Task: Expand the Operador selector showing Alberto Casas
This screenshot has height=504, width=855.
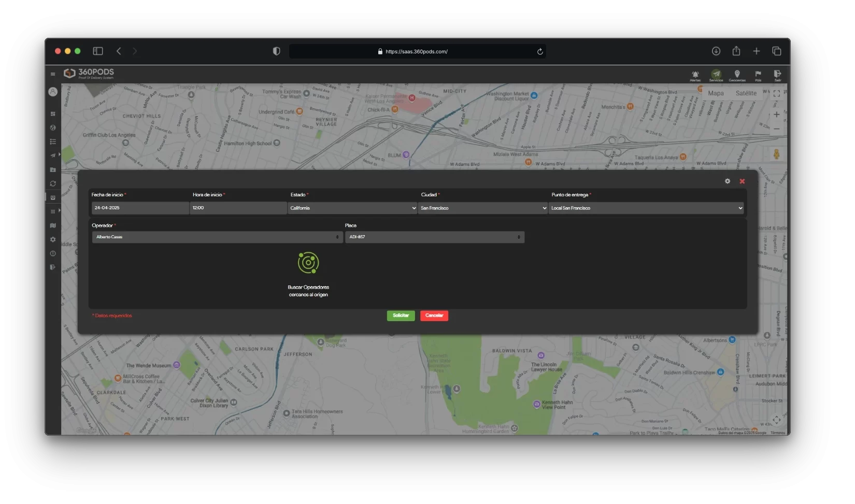Action: (217, 237)
